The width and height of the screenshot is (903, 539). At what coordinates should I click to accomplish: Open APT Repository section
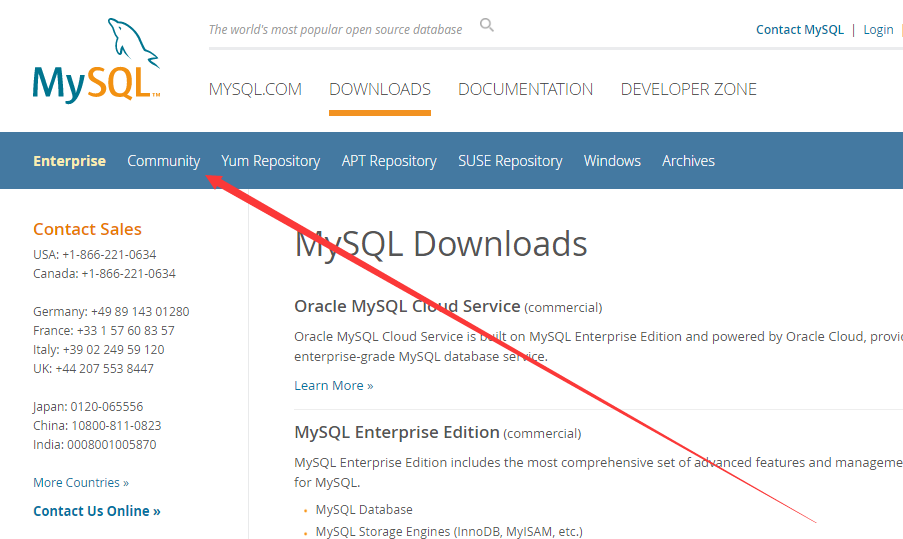pyautogui.click(x=389, y=161)
